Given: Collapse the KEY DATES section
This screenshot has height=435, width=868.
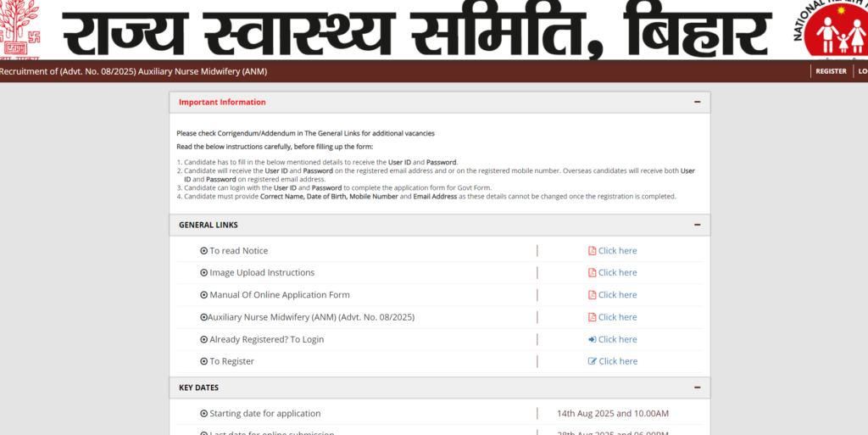Looking at the screenshot, I should coord(697,388).
